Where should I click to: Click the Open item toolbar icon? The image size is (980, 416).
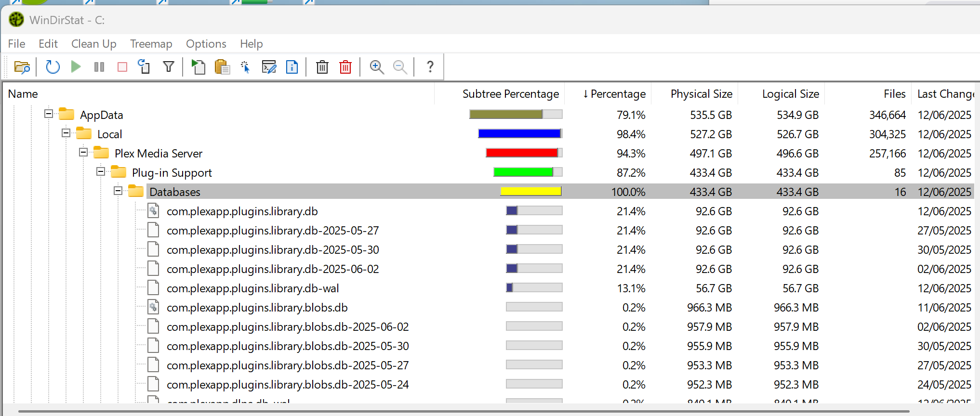198,67
